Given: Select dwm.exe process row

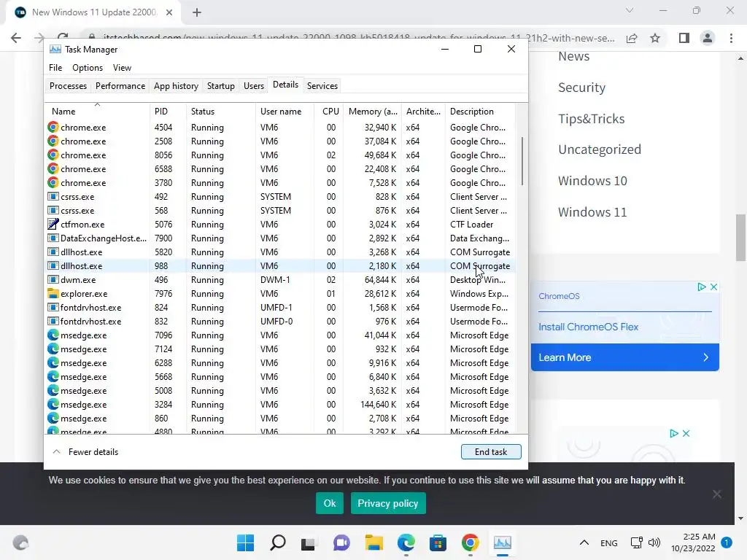Looking at the screenshot, I should [281, 280].
